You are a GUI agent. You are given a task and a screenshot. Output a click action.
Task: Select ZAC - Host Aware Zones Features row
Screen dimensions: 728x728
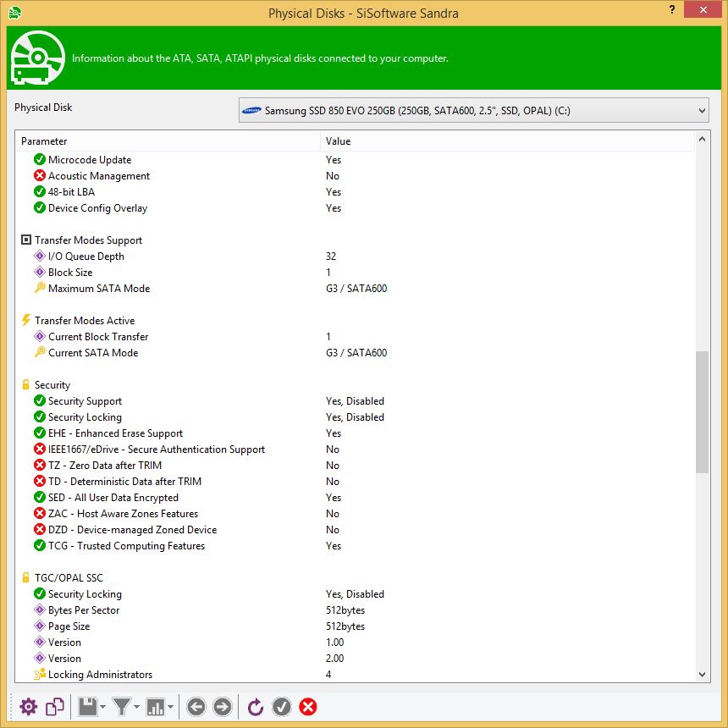(356, 514)
